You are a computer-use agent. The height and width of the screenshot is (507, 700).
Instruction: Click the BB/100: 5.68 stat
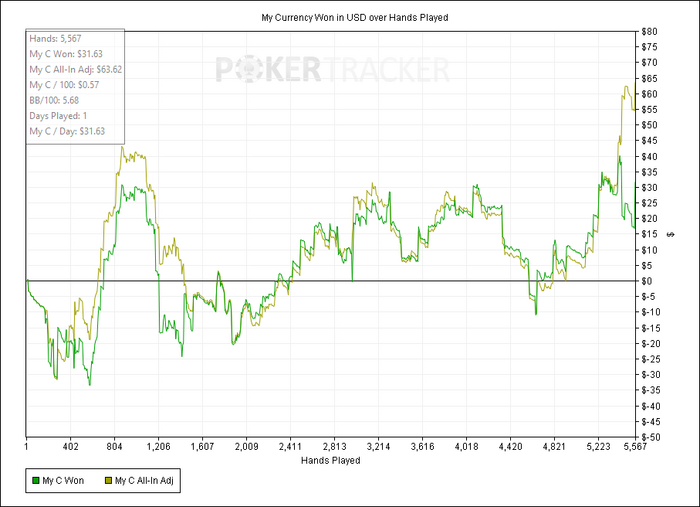tap(54, 100)
